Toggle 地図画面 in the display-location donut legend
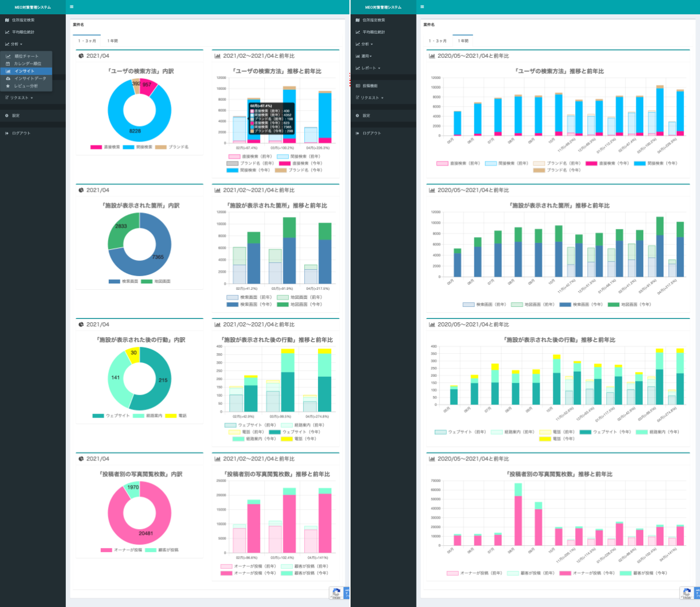Screen dimensions: 700x607 point(156,281)
